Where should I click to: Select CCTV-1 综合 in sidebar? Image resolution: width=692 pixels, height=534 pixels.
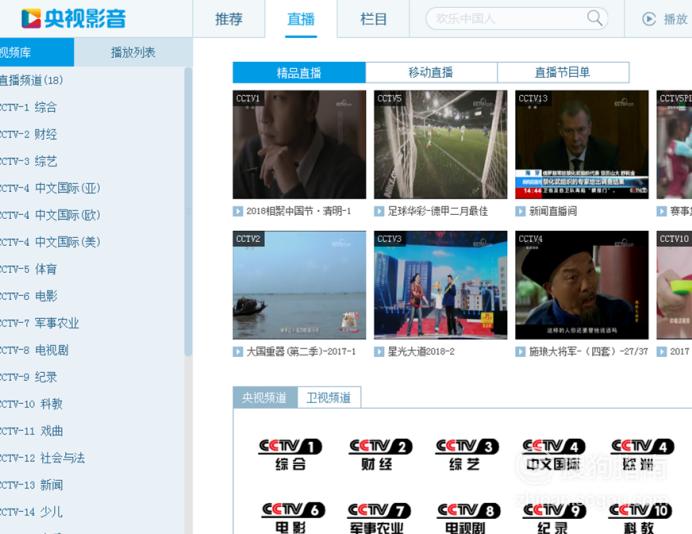click(28, 107)
